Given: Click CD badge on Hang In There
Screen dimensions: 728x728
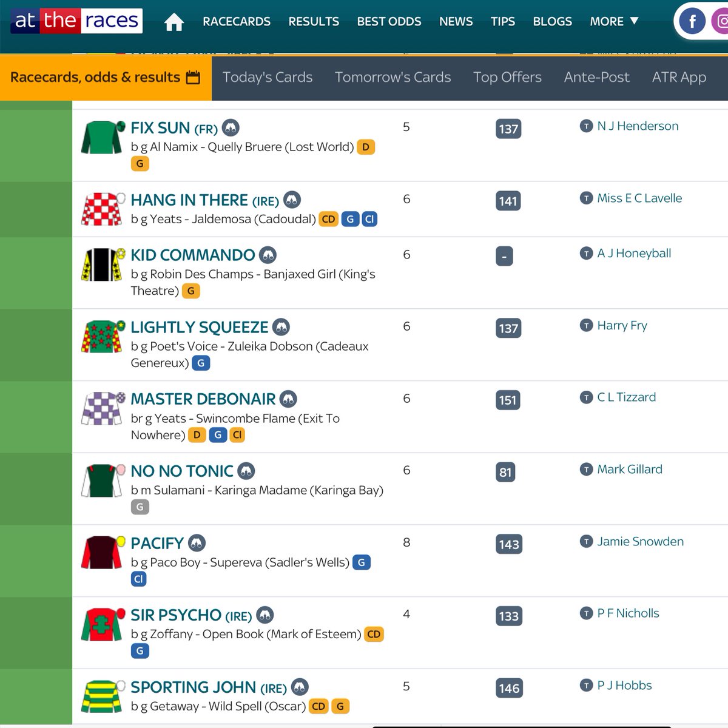Looking at the screenshot, I should pos(328,219).
